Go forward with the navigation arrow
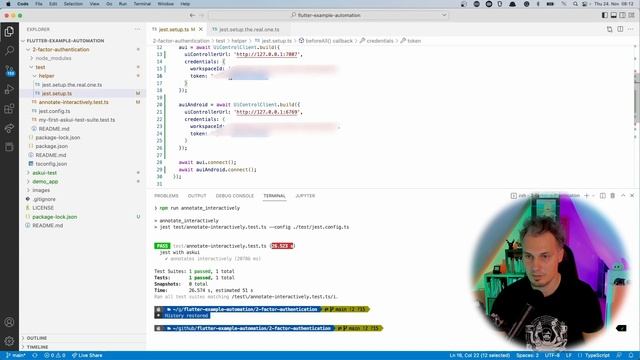 (x=202, y=15)
